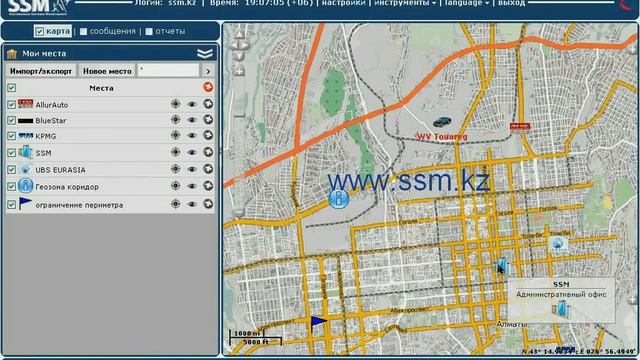Click the SSM Административный офис tooltip
The height and width of the screenshot is (360, 640).
point(561,300)
